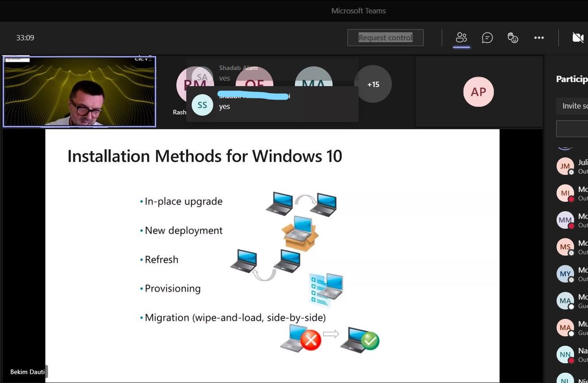This screenshot has width=588, height=383.
Task: Click the empty box under Invite someone
Action: point(572,128)
